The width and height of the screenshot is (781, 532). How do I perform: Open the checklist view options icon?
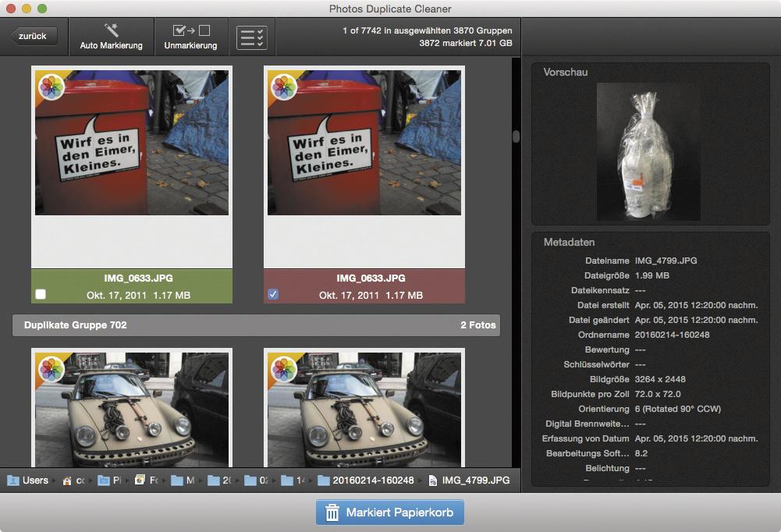pos(251,37)
